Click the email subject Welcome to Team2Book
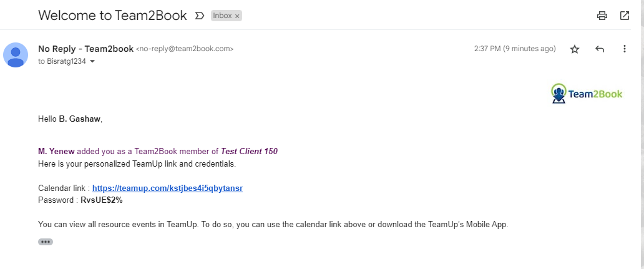The width and height of the screenshot is (644, 269). point(112,16)
